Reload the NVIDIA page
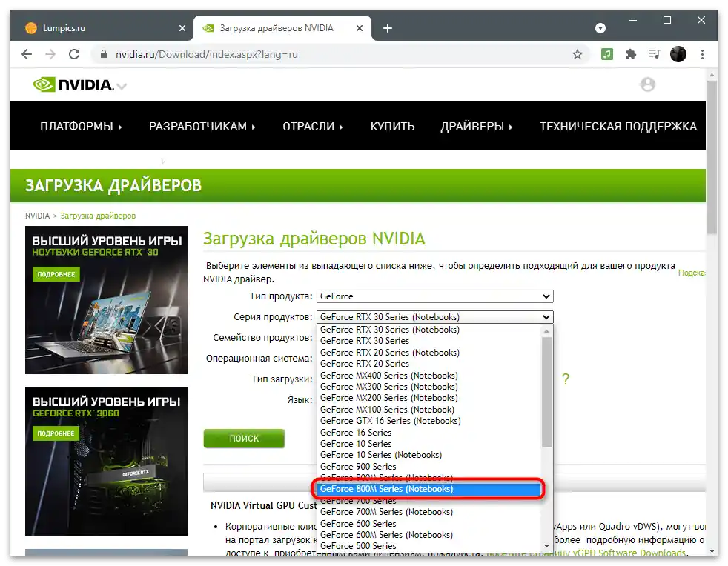The height and width of the screenshot is (566, 728). [x=74, y=54]
